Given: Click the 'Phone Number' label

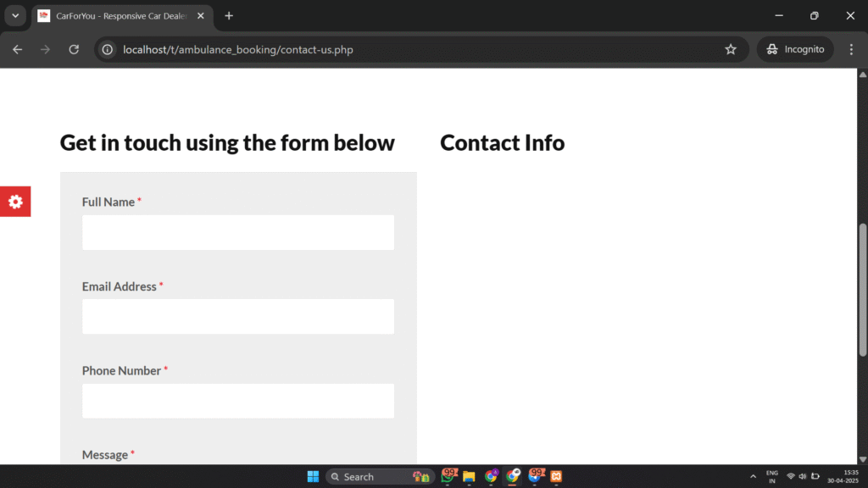Looking at the screenshot, I should (121, 371).
